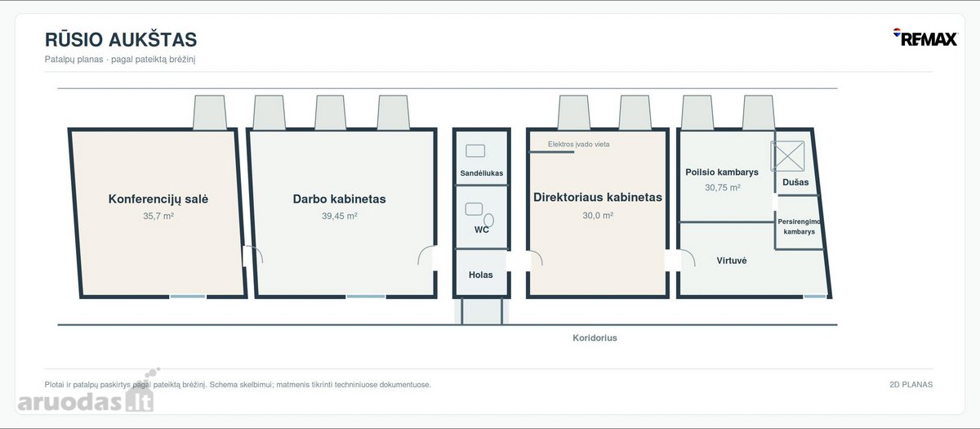Viewport: 980px width, 429px height.
Task: Click the subtitle 'Patalpų planas · pagal pateiktą brėžinį'
Action: click(x=120, y=60)
